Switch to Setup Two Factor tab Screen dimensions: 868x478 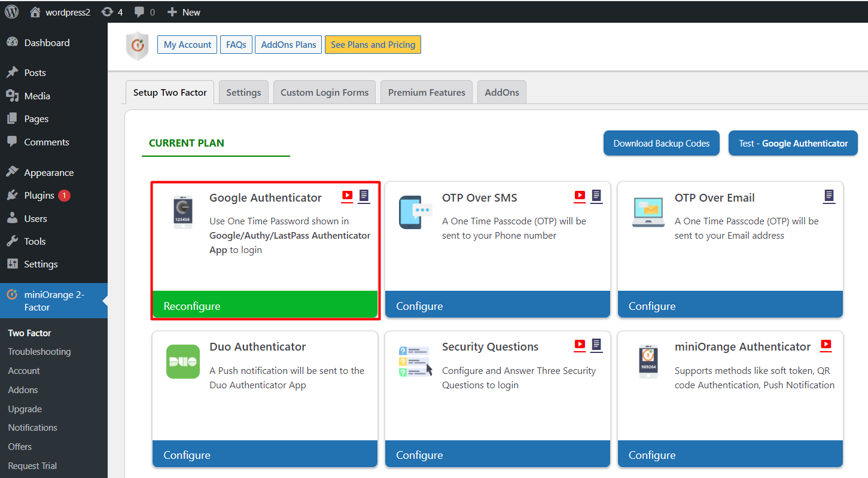click(170, 92)
